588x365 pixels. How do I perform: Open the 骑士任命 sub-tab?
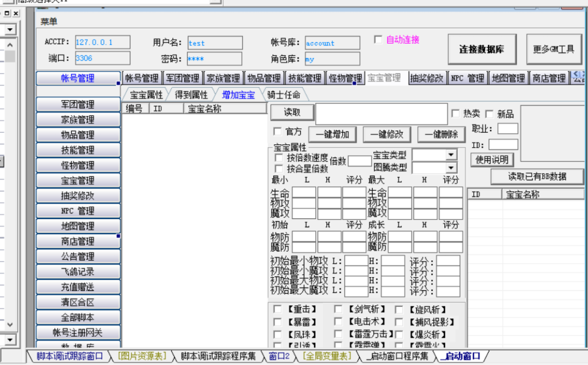pos(284,95)
